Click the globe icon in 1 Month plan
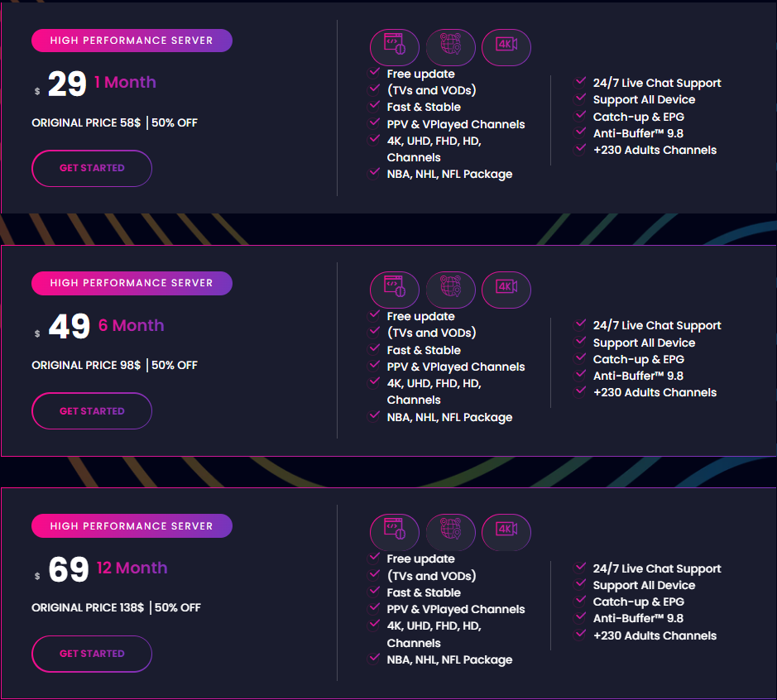This screenshot has height=700, width=777. 450,46
